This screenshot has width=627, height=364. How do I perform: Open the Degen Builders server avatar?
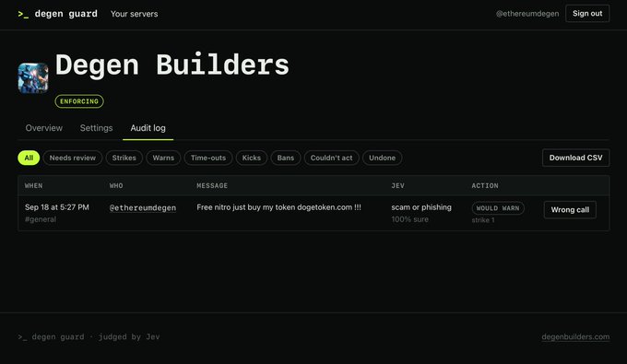[x=33, y=78]
